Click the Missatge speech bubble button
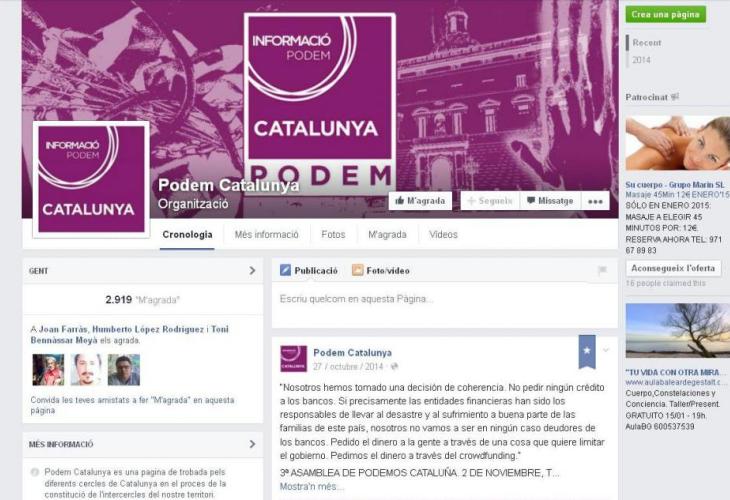 pos(550,201)
